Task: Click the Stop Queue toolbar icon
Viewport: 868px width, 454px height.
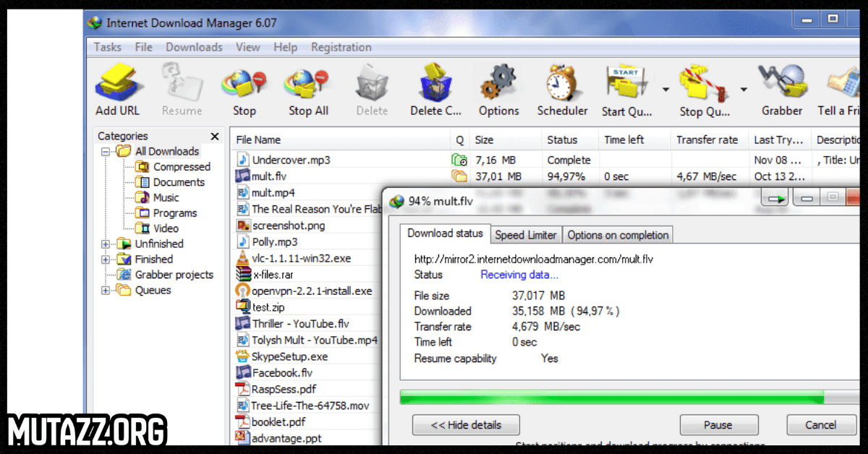Action: (703, 84)
